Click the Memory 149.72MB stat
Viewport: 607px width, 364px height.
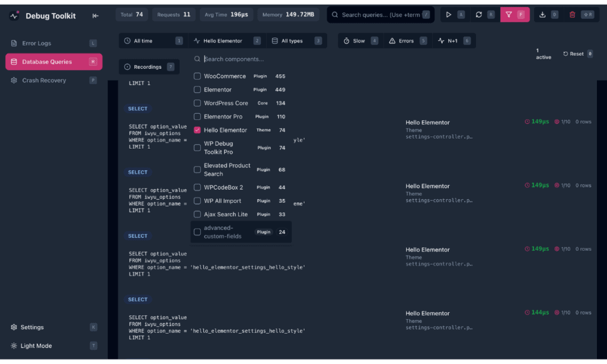pos(288,15)
